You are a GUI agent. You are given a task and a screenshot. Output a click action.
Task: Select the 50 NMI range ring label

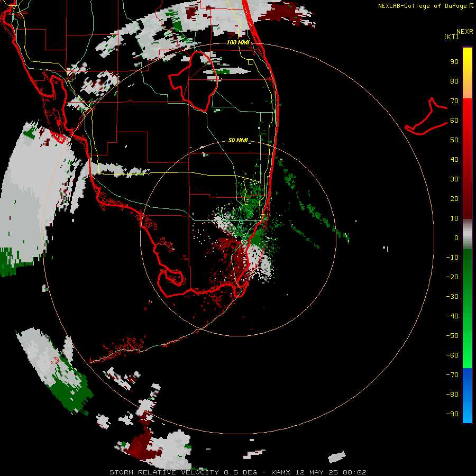(238, 140)
